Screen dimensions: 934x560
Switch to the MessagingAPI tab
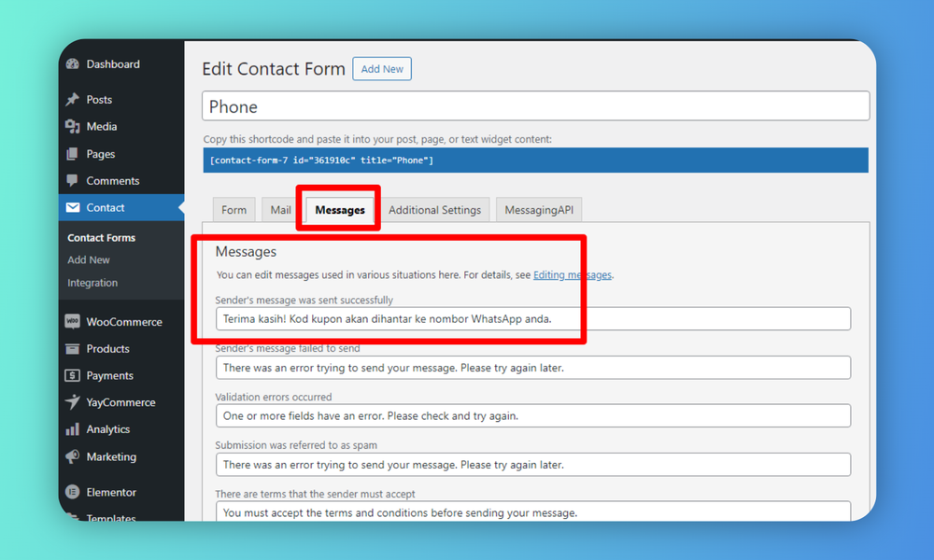pyautogui.click(x=539, y=209)
